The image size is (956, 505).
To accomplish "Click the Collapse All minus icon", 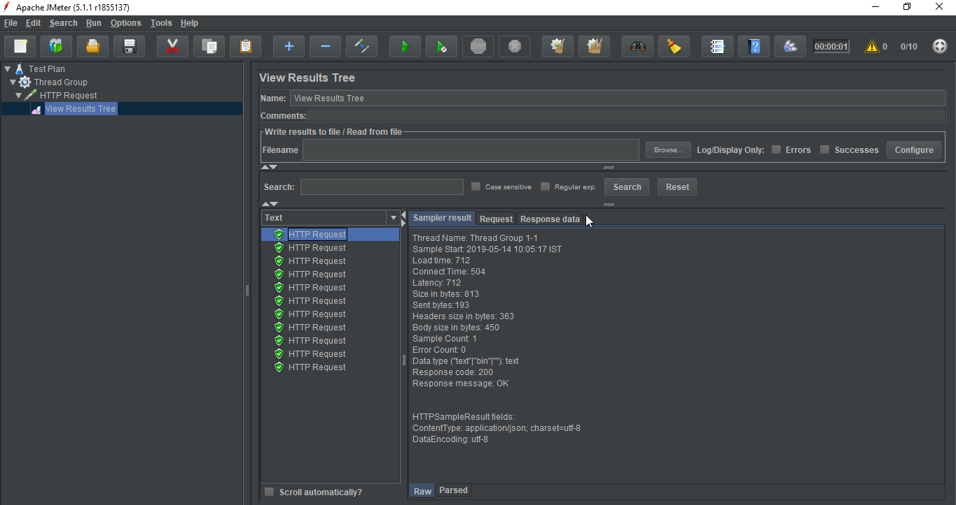I will pos(326,46).
